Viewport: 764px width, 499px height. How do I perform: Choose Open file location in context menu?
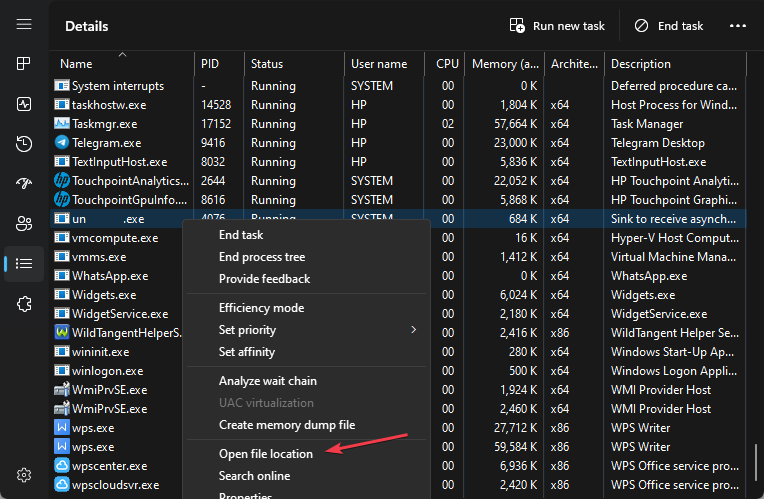click(266, 454)
